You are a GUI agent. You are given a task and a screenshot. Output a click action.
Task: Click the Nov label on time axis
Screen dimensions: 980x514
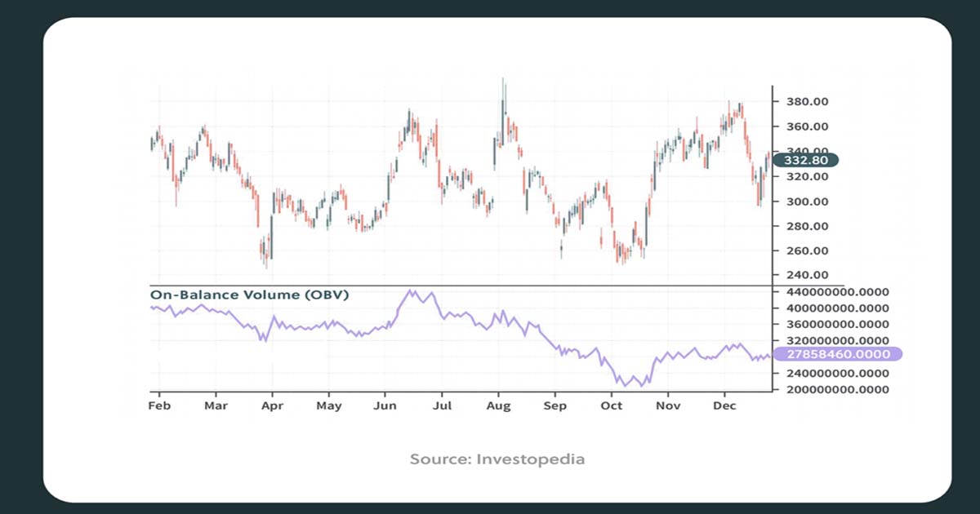[x=668, y=405]
